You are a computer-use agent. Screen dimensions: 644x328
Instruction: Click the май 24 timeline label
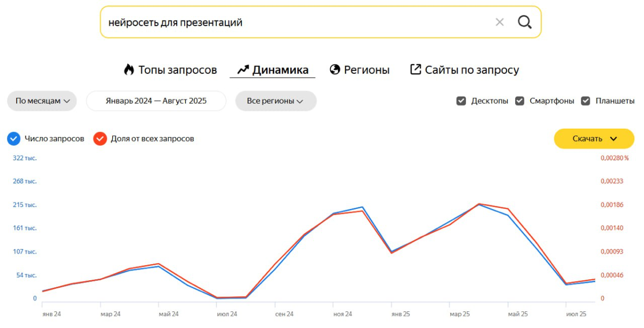(169, 314)
